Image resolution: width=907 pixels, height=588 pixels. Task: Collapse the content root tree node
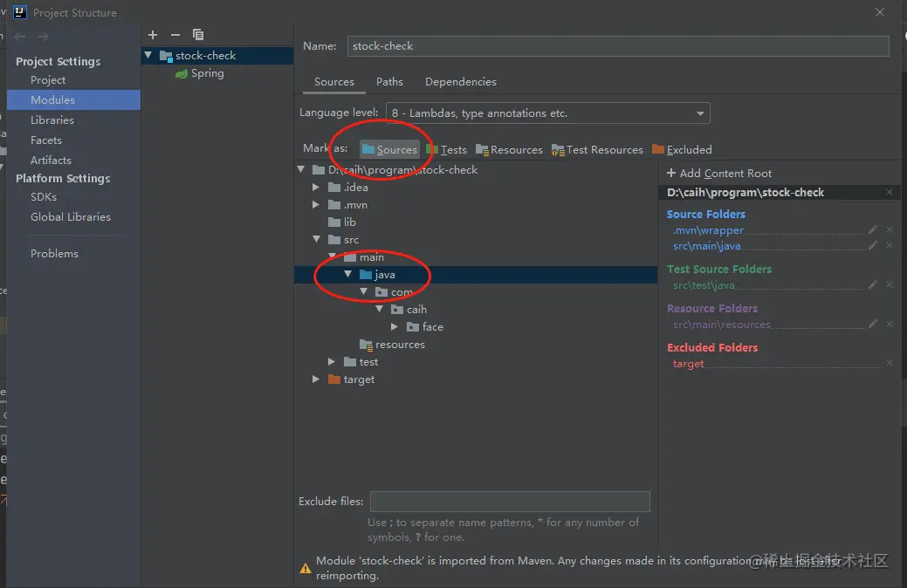[301, 169]
